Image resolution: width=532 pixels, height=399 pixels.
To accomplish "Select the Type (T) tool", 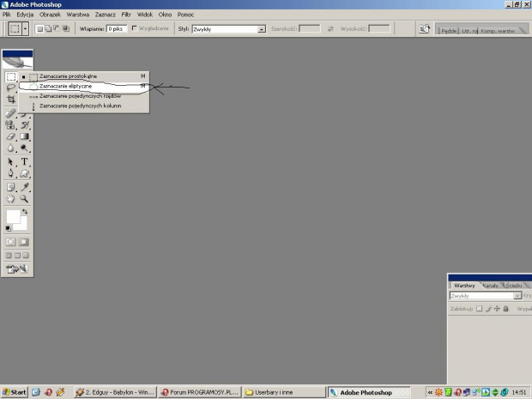I will tap(24, 162).
